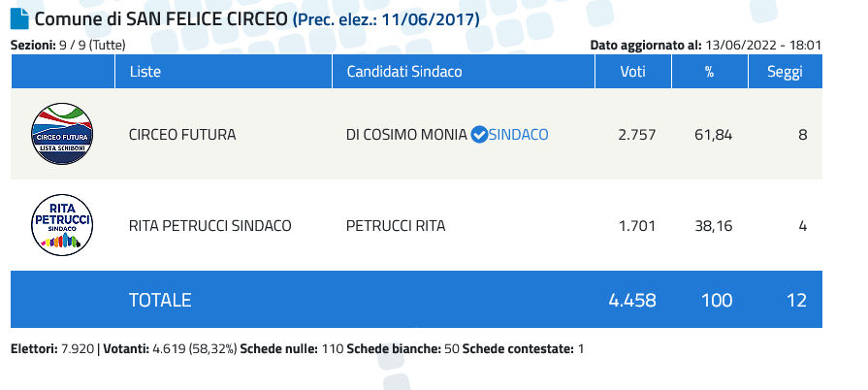Click the percentage column header
Screen dimensions: 868x390
tap(710, 72)
